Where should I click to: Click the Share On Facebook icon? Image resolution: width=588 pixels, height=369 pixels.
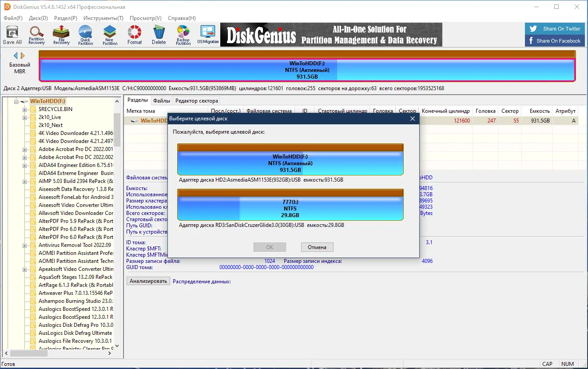coord(530,41)
